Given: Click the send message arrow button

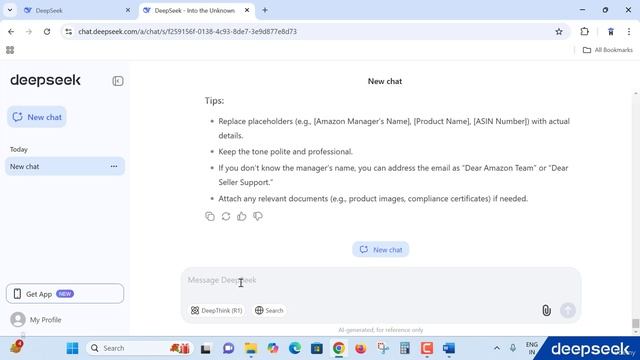Looking at the screenshot, I should pyautogui.click(x=567, y=310).
